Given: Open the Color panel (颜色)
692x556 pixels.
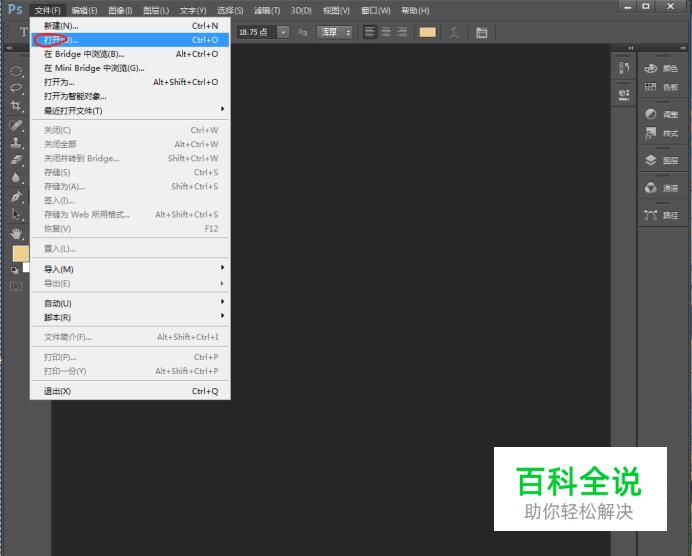Looking at the screenshot, I should pos(661,68).
